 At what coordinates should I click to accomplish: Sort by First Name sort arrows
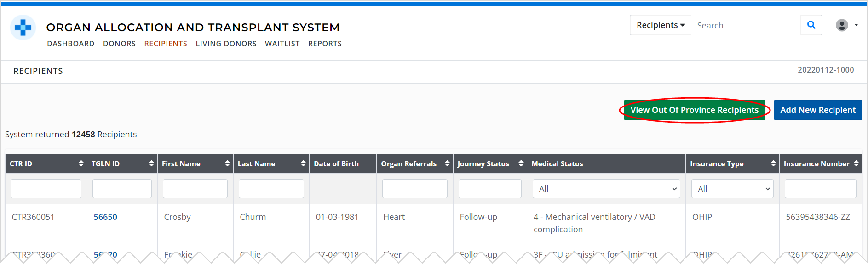click(227, 163)
